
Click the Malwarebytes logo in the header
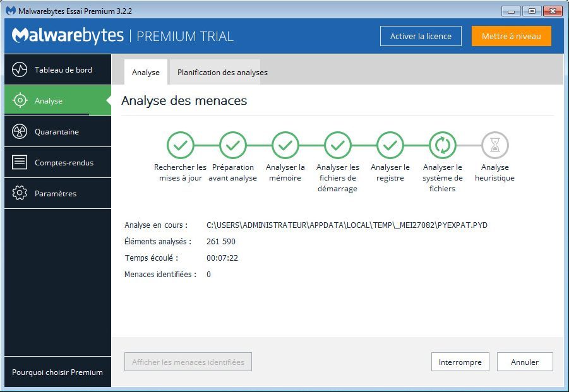[x=68, y=36]
